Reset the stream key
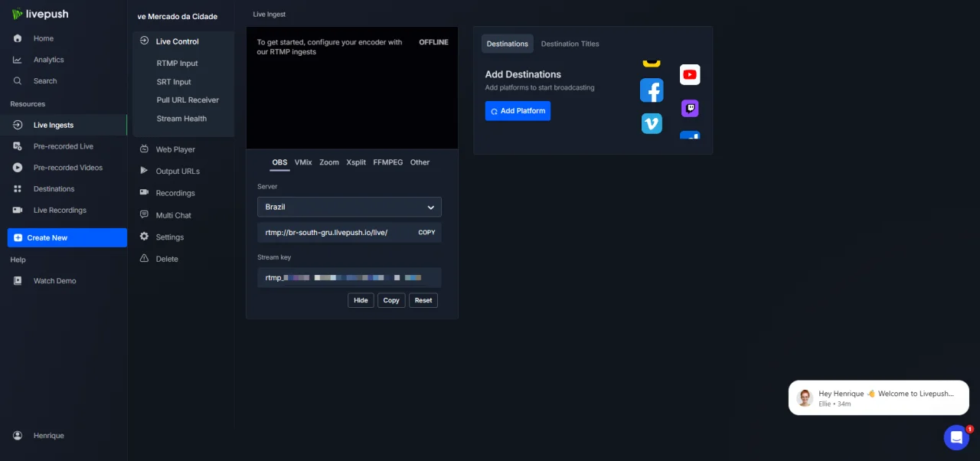The image size is (980, 461). click(423, 300)
